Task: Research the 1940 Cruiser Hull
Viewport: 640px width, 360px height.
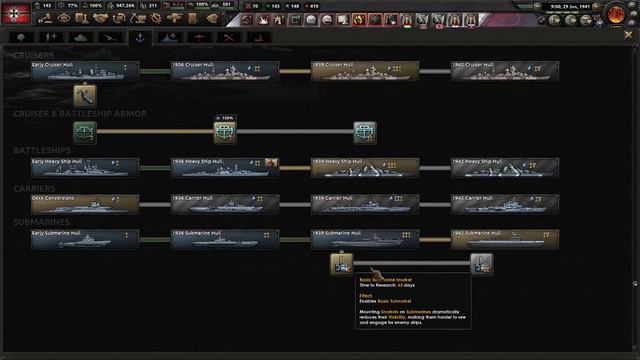Action: [x=365, y=71]
